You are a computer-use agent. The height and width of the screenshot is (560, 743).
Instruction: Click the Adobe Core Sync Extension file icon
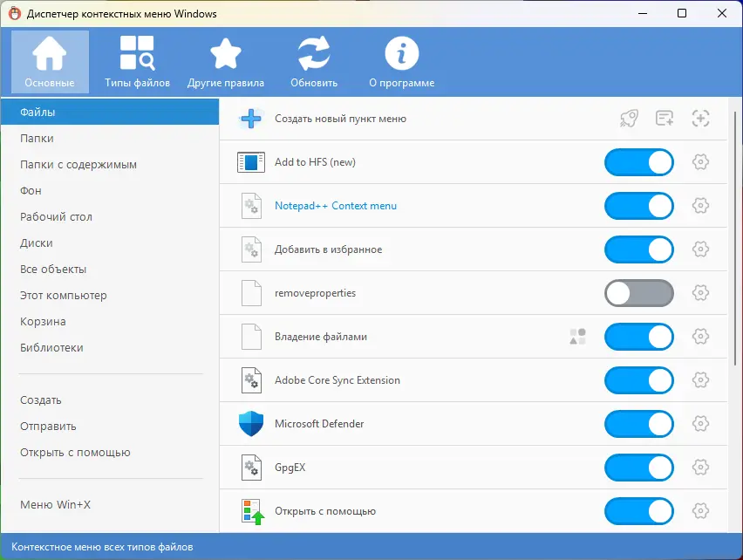[251, 380]
